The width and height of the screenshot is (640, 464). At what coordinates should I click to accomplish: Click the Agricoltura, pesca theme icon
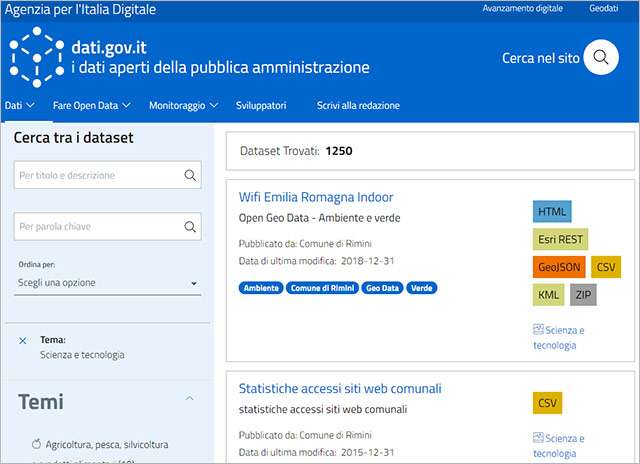tap(36, 444)
